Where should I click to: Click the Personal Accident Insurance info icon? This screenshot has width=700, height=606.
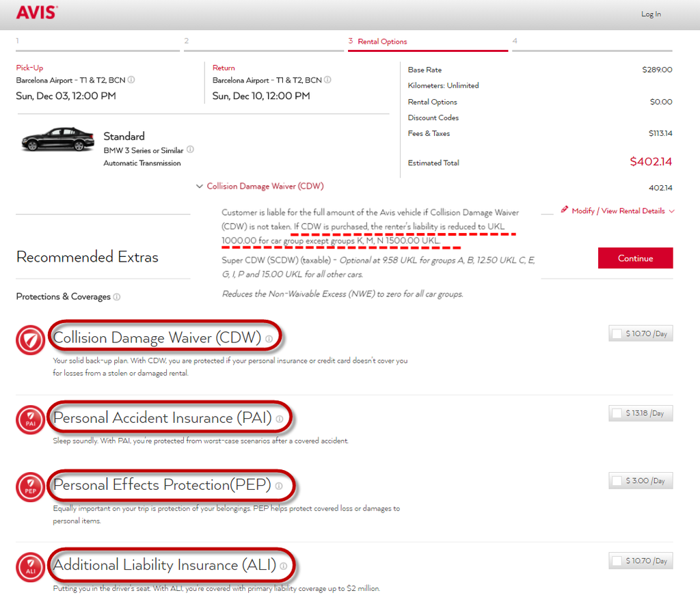280,419
